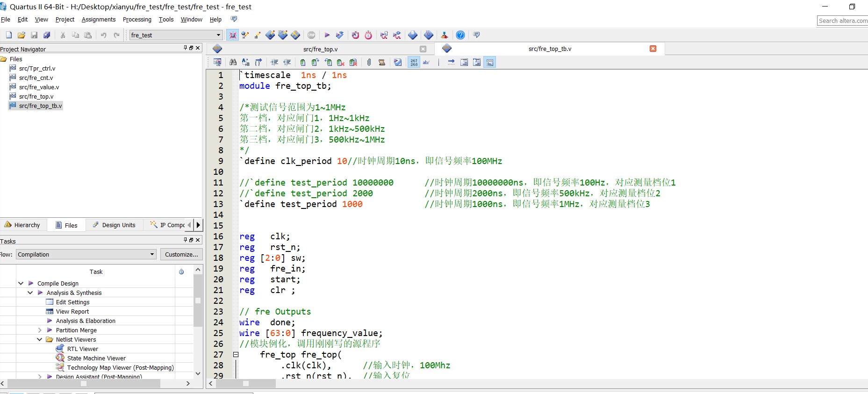Click the Decrease indent icon
The height and width of the screenshot is (394, 868).
pos(287,62)
